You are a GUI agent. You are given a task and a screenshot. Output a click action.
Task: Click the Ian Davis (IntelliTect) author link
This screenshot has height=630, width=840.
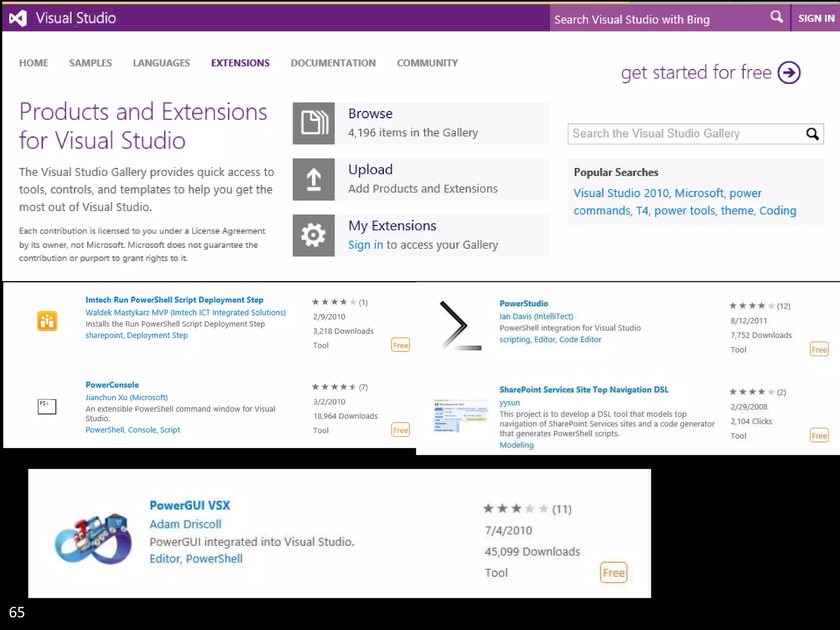tap(536, 316)
